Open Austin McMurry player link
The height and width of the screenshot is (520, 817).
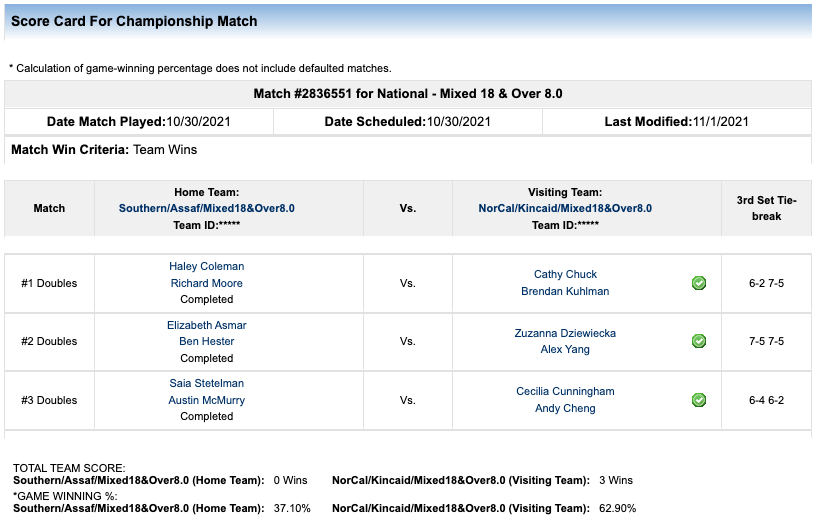coord(207,400)
